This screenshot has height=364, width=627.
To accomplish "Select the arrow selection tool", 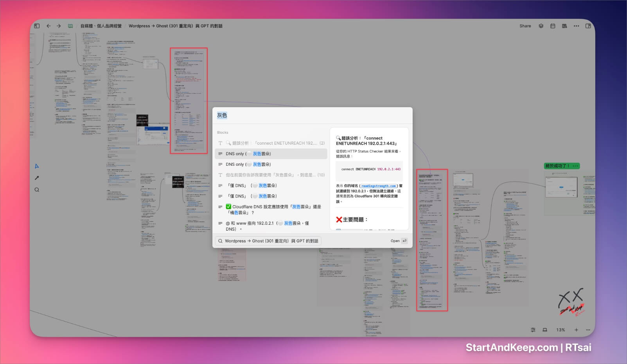I will [36, 166].
